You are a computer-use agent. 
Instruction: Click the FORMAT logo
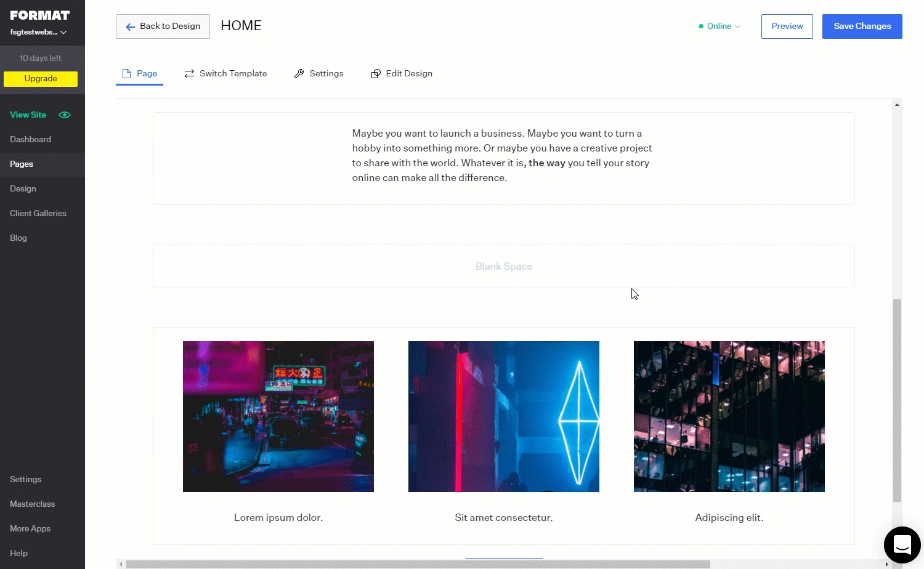pos(39,15)
